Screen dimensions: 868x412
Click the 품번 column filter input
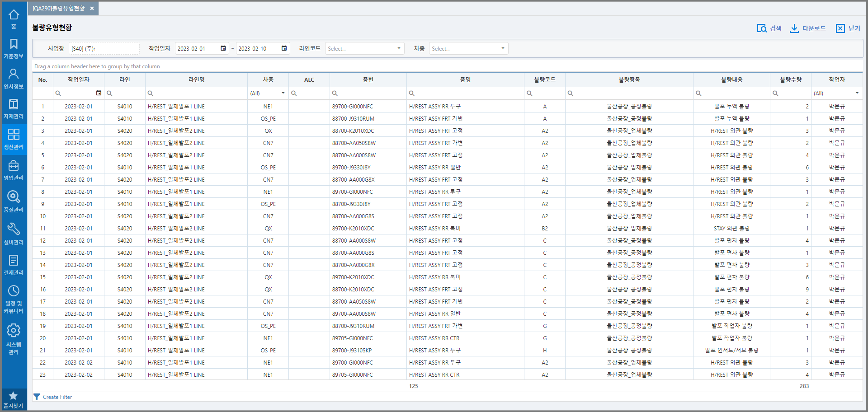coord(371,93)
